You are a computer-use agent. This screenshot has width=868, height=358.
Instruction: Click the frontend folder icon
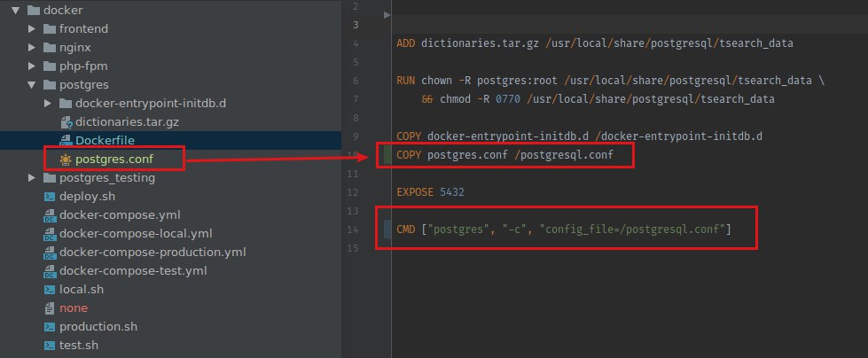[x=50, y=28]
